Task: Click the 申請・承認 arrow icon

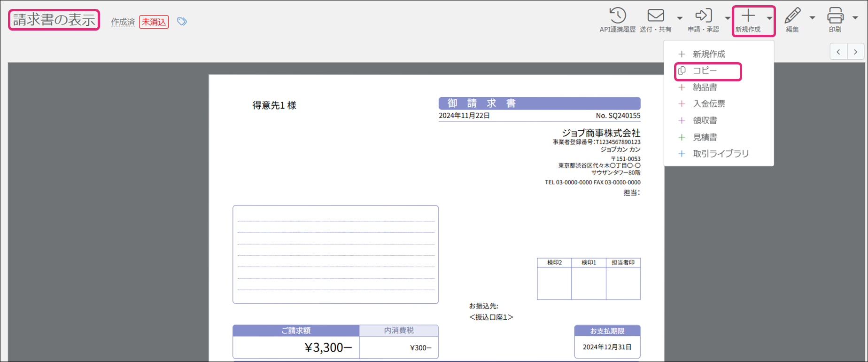Action: [x=703, y=16]
